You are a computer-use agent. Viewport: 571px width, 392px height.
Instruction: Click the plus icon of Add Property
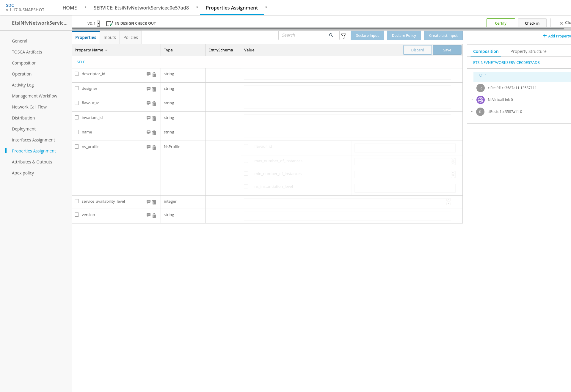545,36
